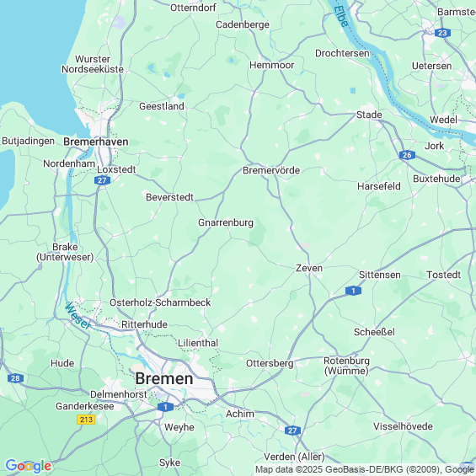
Task: Select the Stade town label
Action: pos(369,115)
